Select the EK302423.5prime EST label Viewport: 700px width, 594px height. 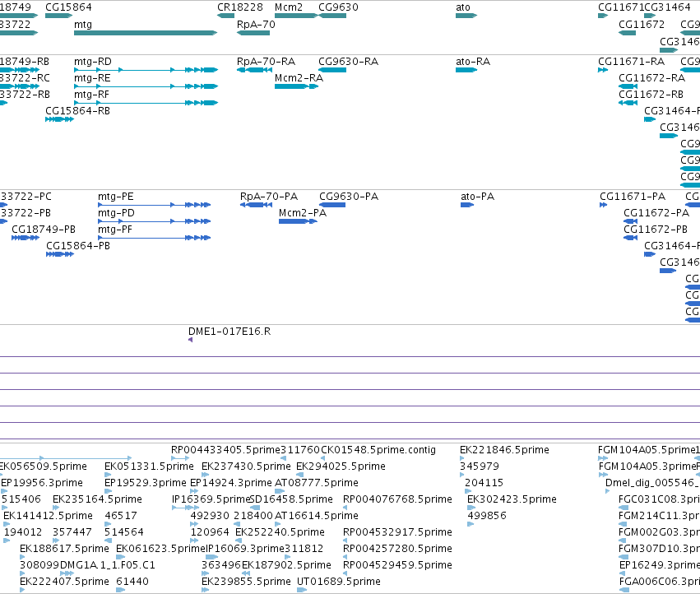point(512,499)
